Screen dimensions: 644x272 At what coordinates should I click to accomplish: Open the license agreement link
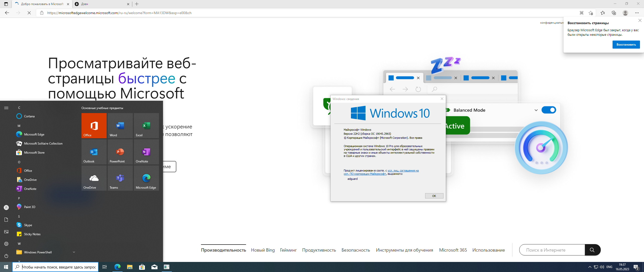point(403,171)
